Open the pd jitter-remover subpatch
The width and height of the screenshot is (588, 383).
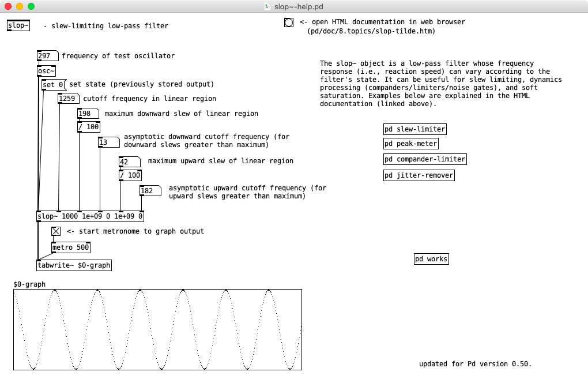(x=419, y=175)
